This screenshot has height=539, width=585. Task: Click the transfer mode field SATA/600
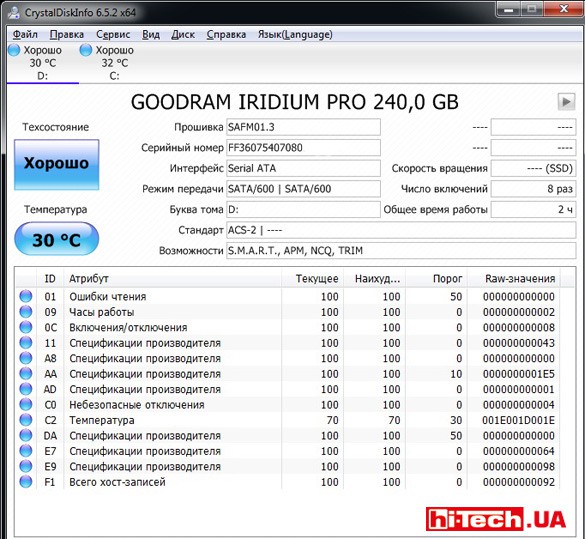pos(303,189)
